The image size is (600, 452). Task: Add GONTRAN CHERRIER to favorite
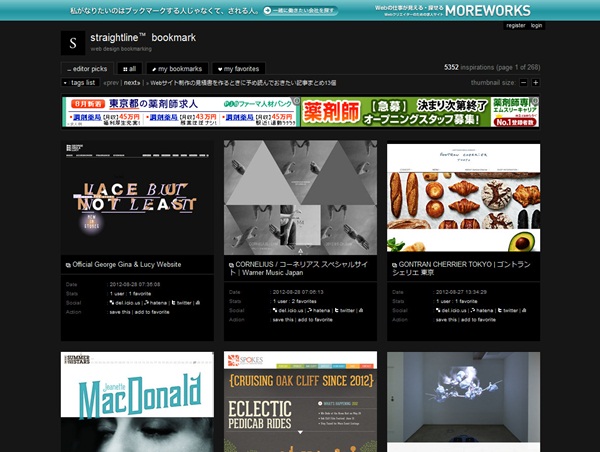[x=478, y=320]
